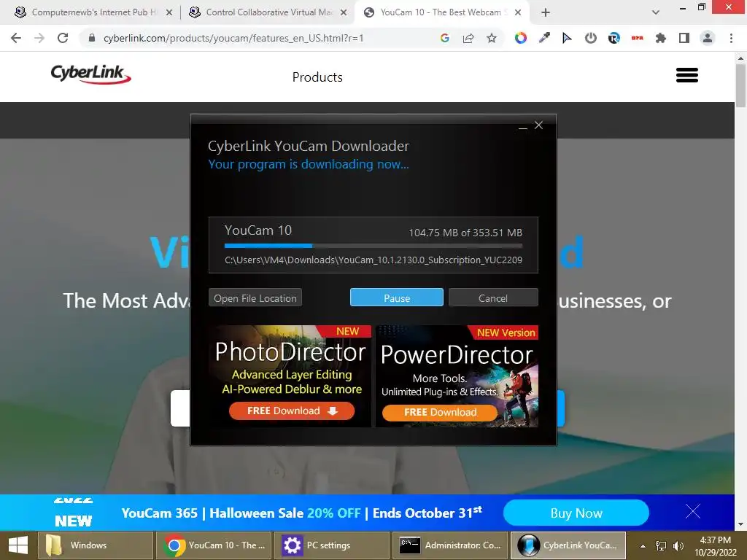Viewport: 747px width, 560px height.
Task: Click the download path text C:\Users\VM4\Downloads
Action: click(373, 260)
